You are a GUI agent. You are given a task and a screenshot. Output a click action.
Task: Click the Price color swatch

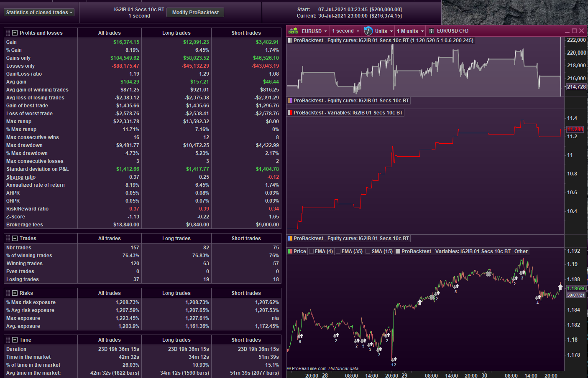coord(290,251)
